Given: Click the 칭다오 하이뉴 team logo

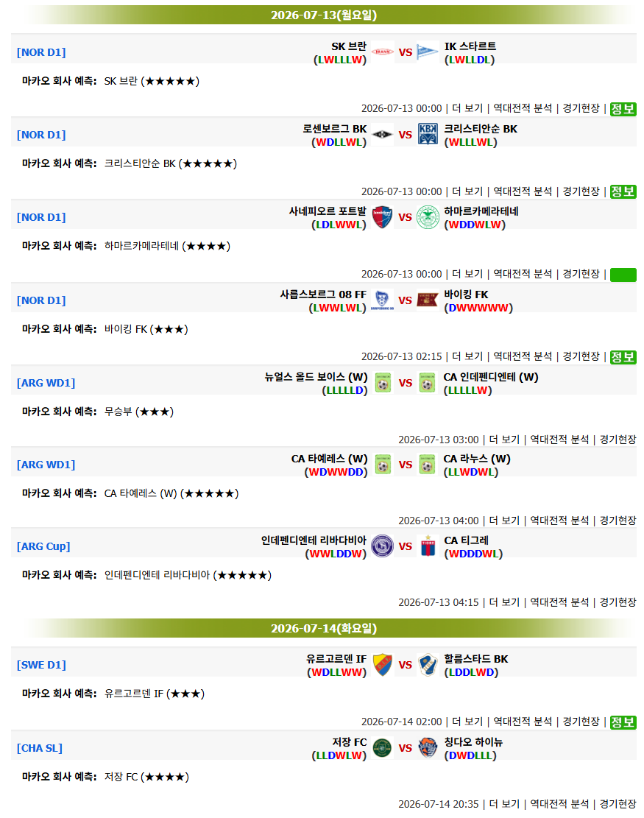Looking at the screenshot, I should pyautogui.click(x=428, y=747).
